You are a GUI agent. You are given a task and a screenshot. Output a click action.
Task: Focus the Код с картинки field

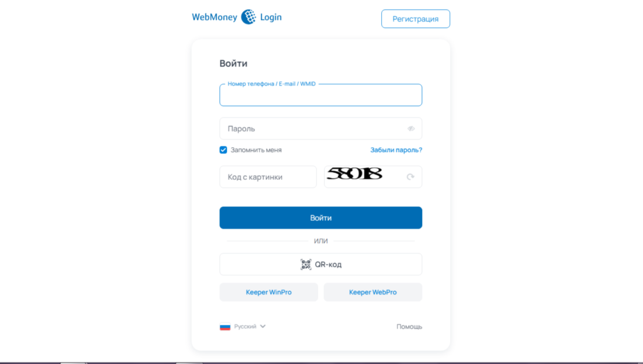(x=268, y=176)
